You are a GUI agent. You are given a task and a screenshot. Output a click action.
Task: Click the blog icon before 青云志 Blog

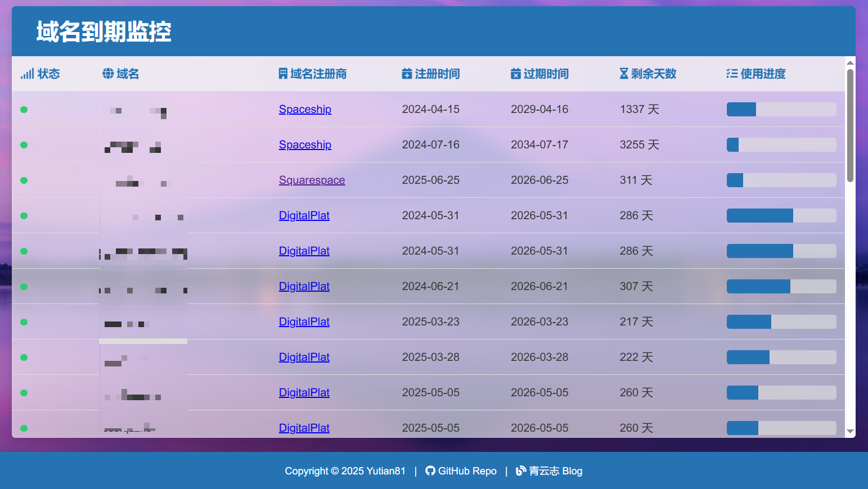tap(521, 471)
